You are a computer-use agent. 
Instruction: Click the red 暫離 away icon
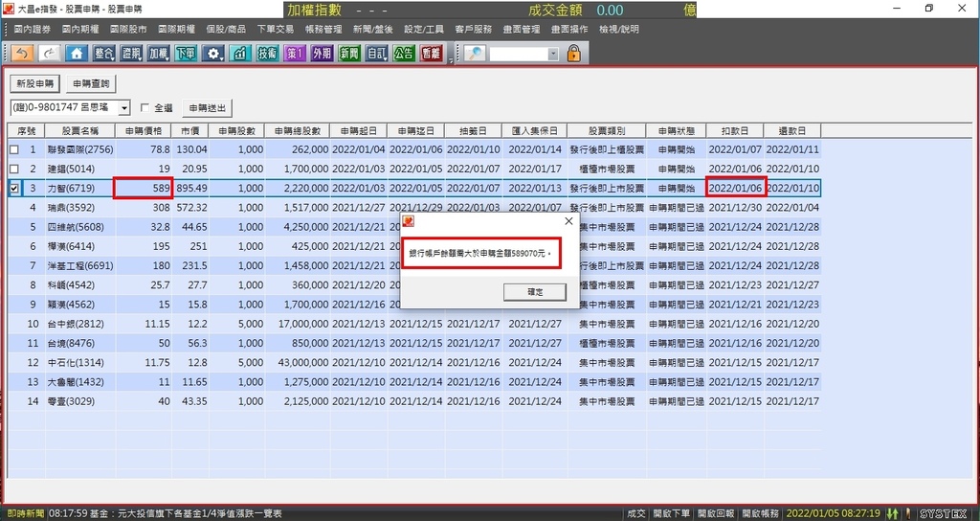(x=432, y=54)
